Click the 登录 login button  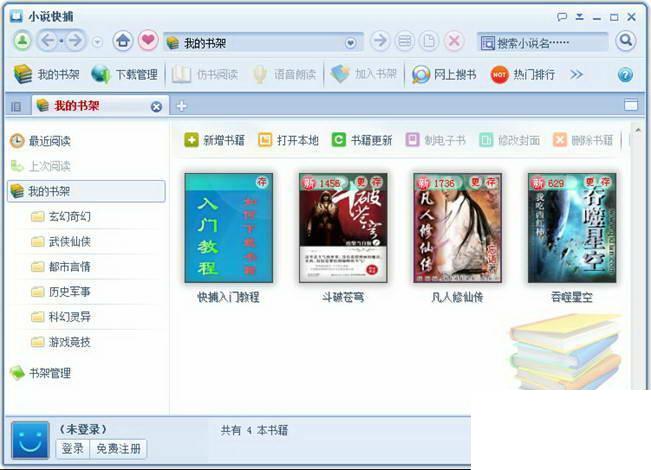[73, 449]
